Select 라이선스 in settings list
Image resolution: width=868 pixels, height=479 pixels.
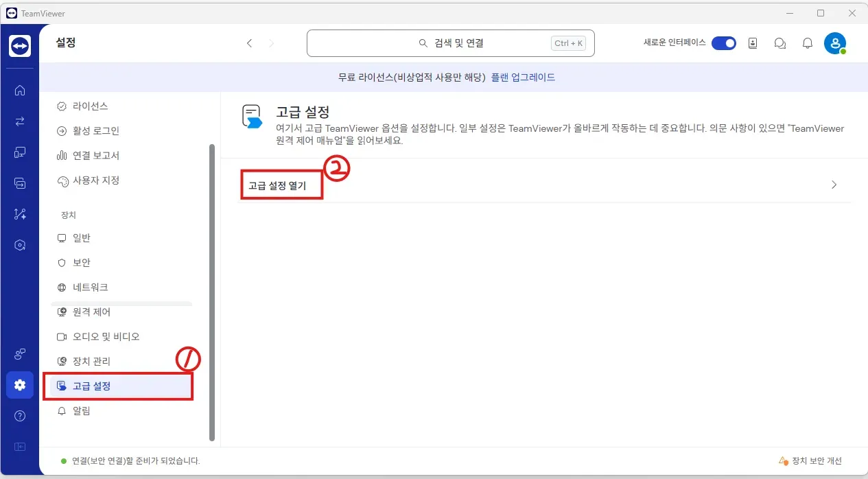(x=90, y=106)
